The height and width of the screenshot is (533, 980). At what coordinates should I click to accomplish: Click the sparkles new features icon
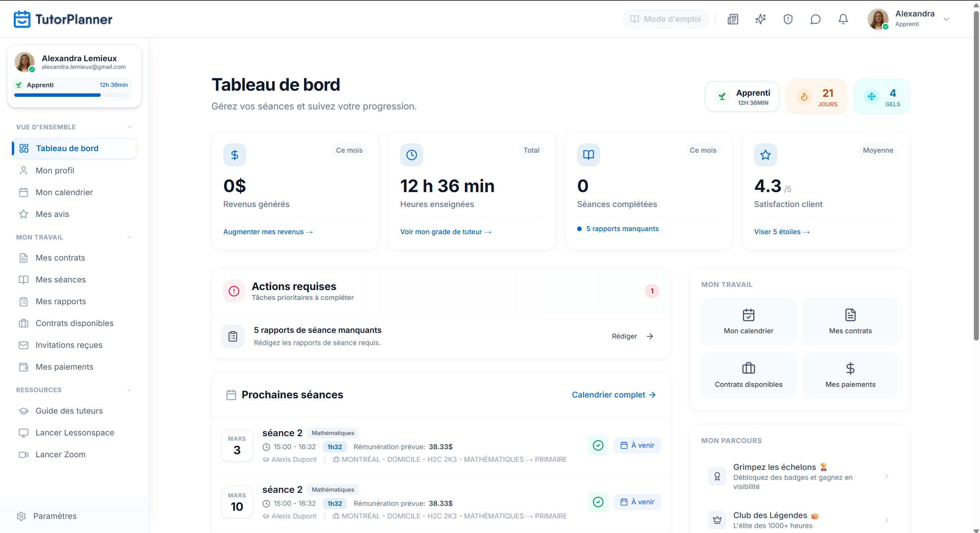coord(760,19)
